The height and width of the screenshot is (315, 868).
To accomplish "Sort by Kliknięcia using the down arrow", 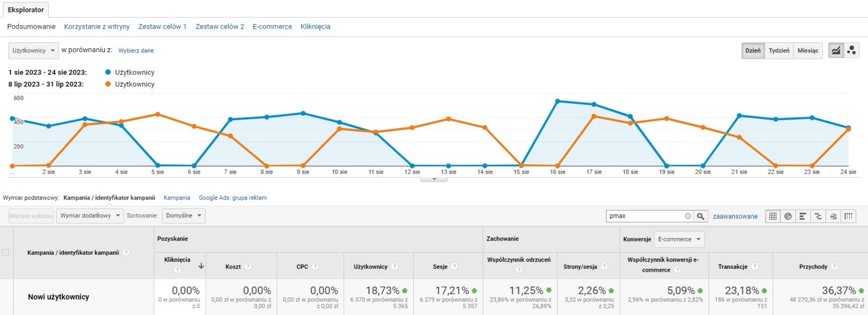I will (201, 266).
